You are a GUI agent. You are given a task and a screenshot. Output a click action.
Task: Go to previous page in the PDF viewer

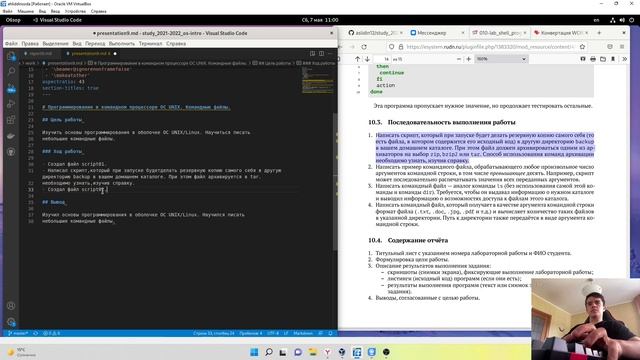tap(358, 59)
